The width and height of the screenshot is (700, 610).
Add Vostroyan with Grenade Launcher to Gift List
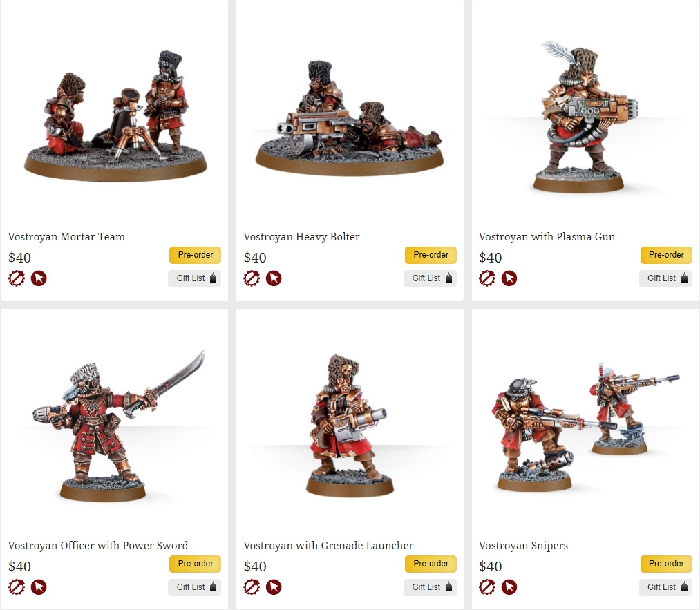point(431,587)
